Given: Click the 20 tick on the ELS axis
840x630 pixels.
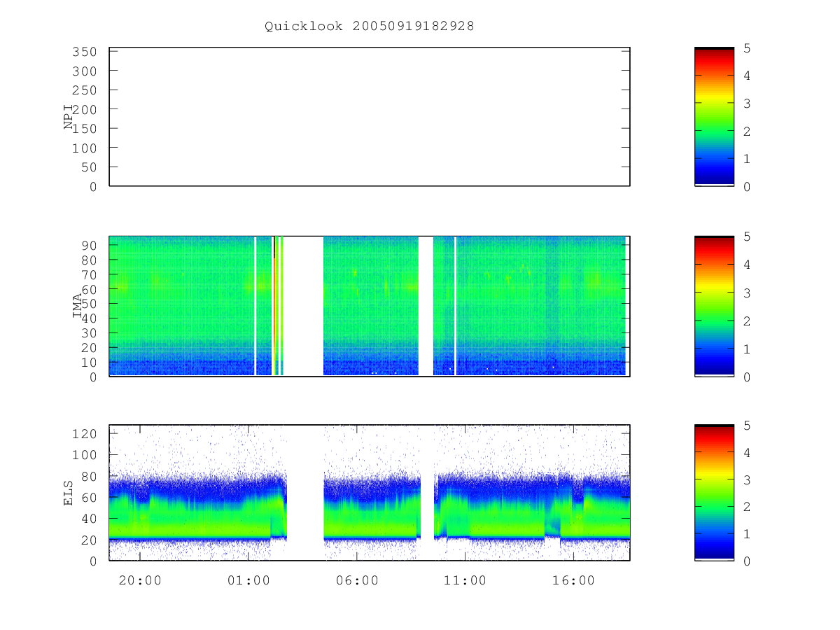Looking at the screenshot, I should [x=89, y=540].
